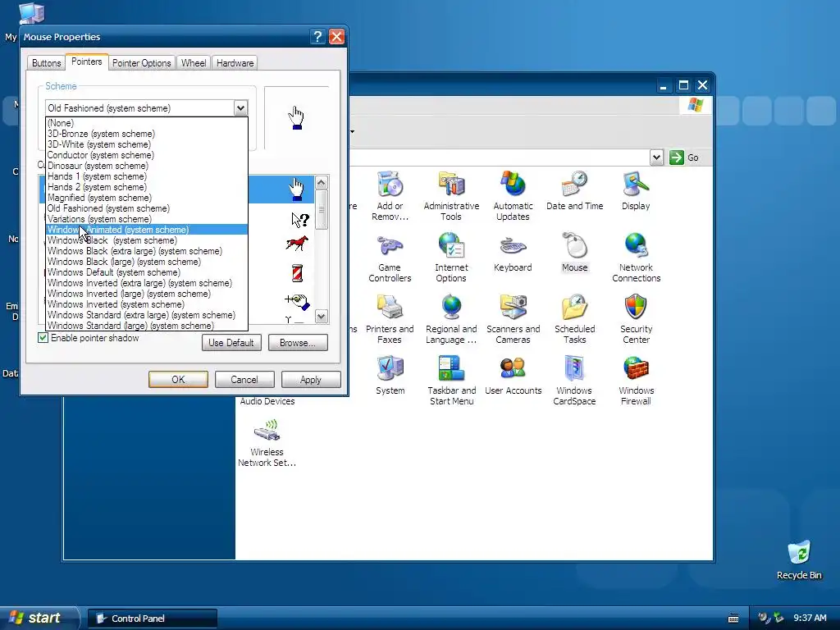Choose Windows Standard (extra large) scheme
840x630 pixels.
[x=146, y=315]
